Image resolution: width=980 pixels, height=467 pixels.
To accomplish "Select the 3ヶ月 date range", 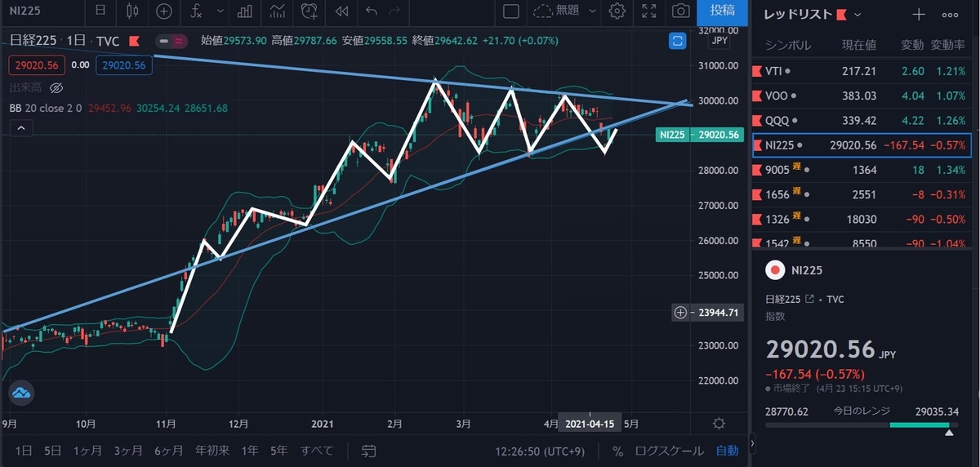I will (x=129, y=451).
